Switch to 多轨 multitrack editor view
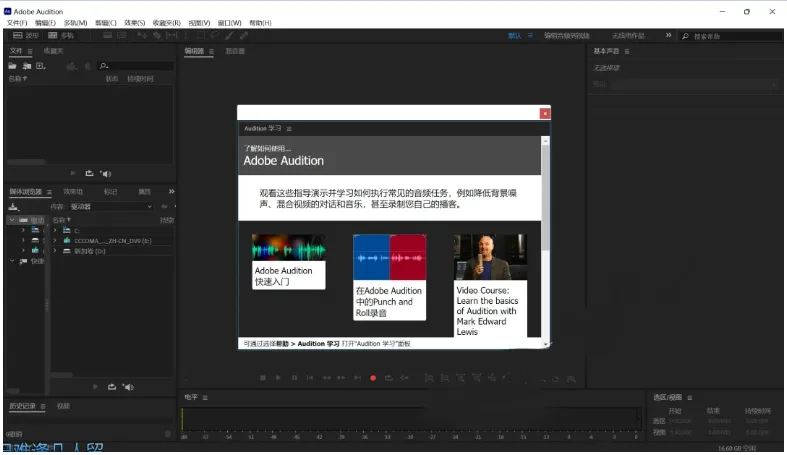This screenshot has height=455, width=787. 61,36
